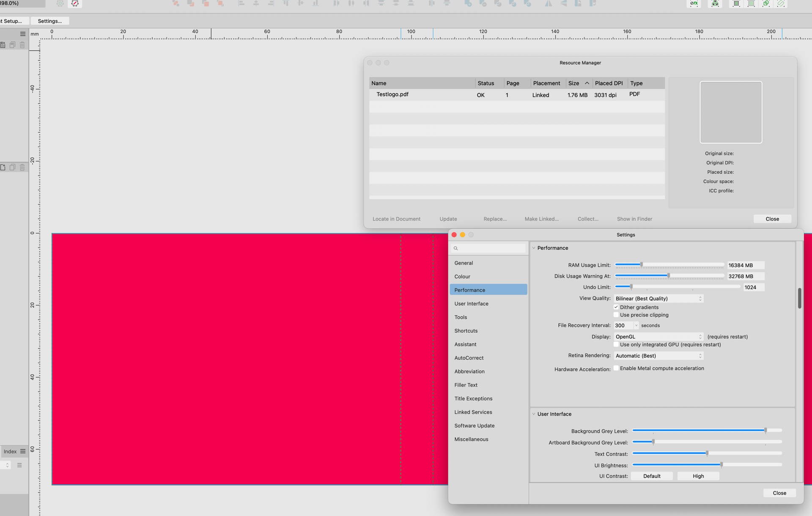Click the Placed DPI column header

(609, 83)
